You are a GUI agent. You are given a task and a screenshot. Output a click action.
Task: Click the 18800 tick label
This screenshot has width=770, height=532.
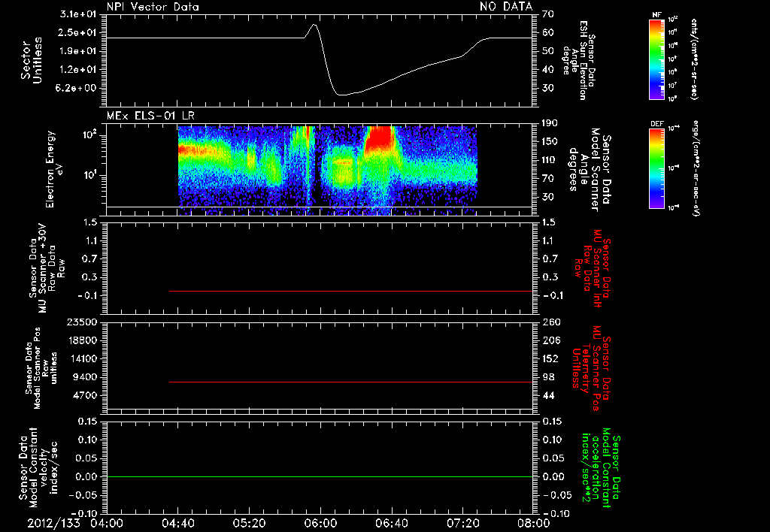pos(81,340)
